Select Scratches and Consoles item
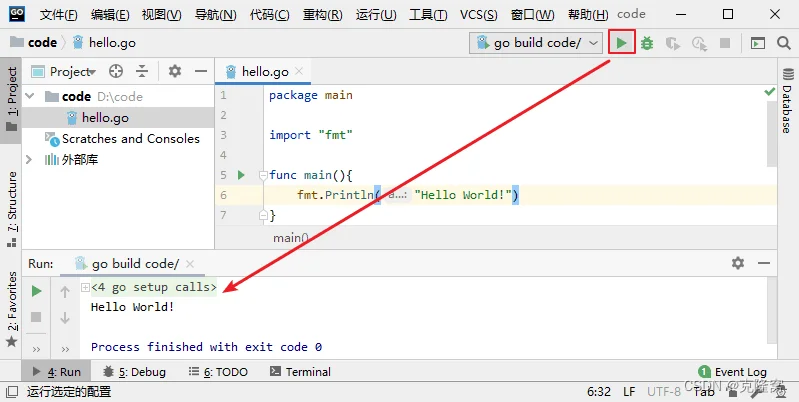 pyautogui.click(x=122, y=139)
